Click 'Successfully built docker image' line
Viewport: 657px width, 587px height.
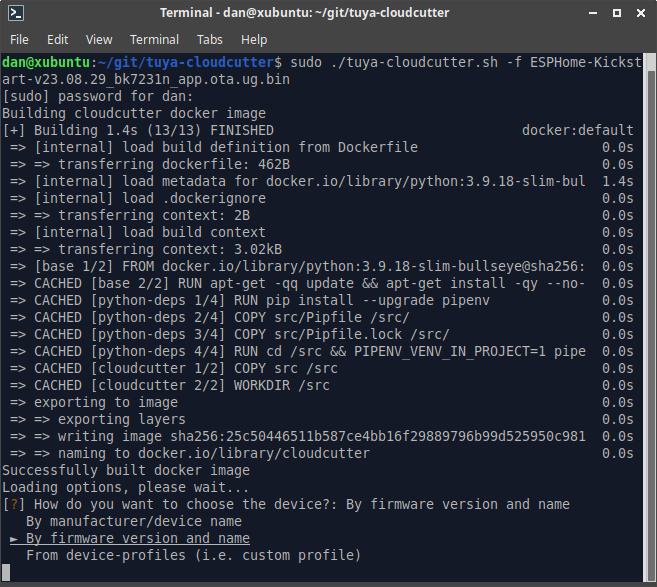click(x=126, y=470)
